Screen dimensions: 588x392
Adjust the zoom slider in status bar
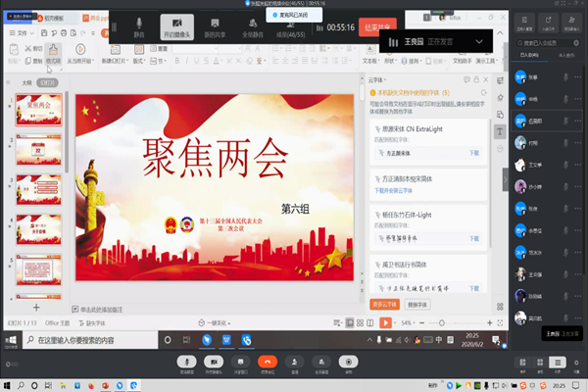tap(441, 321)
